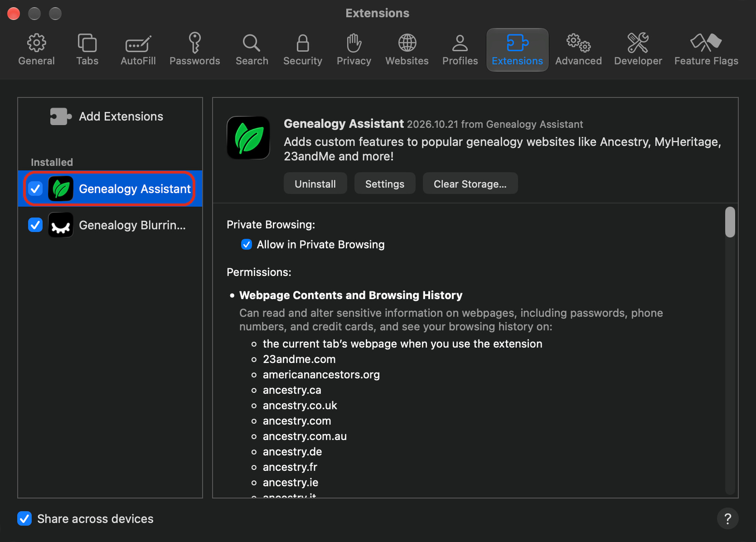Screen dimensions: 756x542
Task: Click Genealogy Blurring eyelash icon in sidebar
Action: click(x=61, y=225)
